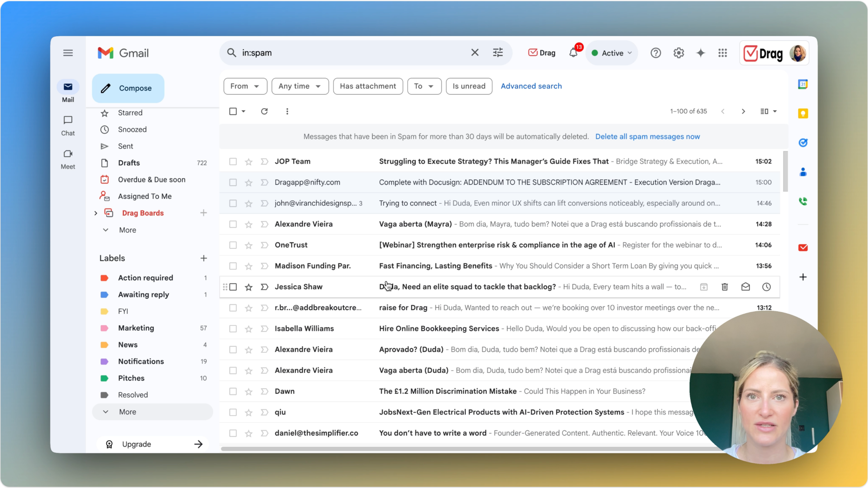Open the From filter dropdown
868x488 pixels.
coord(245,86)
